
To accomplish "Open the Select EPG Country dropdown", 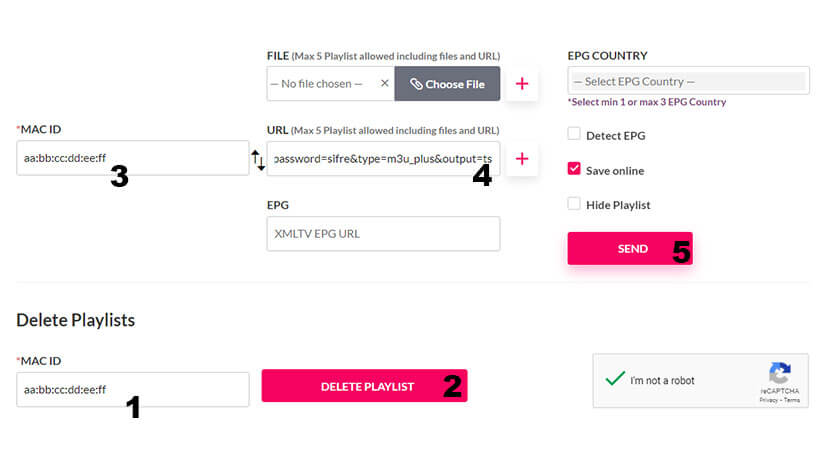I will [x=688, y=81].
